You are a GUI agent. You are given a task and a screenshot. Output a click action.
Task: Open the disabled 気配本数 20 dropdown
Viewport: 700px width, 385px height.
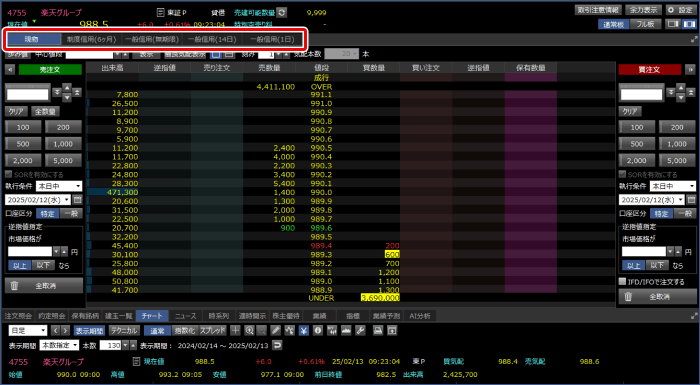(x=342, y=54)
